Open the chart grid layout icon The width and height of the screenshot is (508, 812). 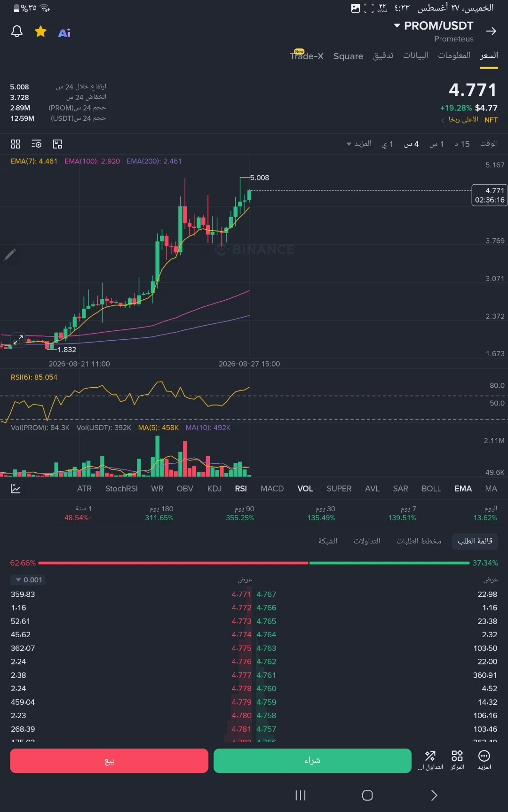[16, 144]
